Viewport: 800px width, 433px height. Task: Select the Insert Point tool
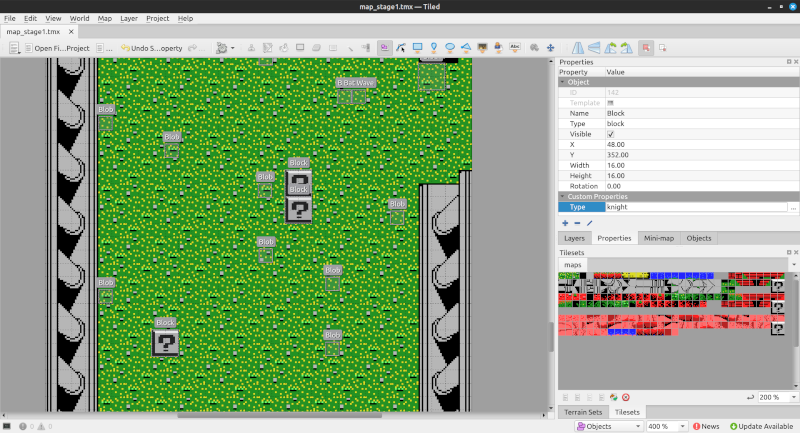(x=434, y=48)
